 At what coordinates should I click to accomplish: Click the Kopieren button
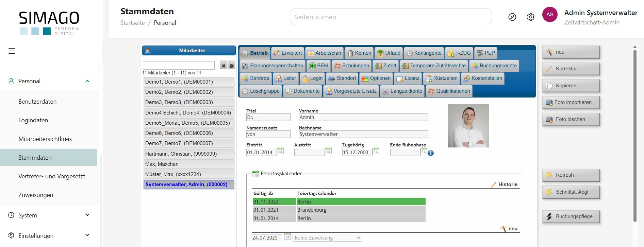571,86
